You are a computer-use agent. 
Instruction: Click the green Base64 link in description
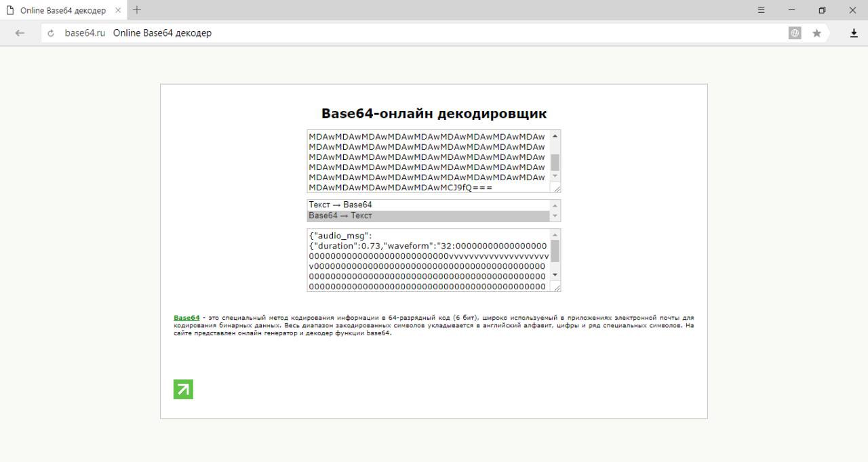pos(186,318)
